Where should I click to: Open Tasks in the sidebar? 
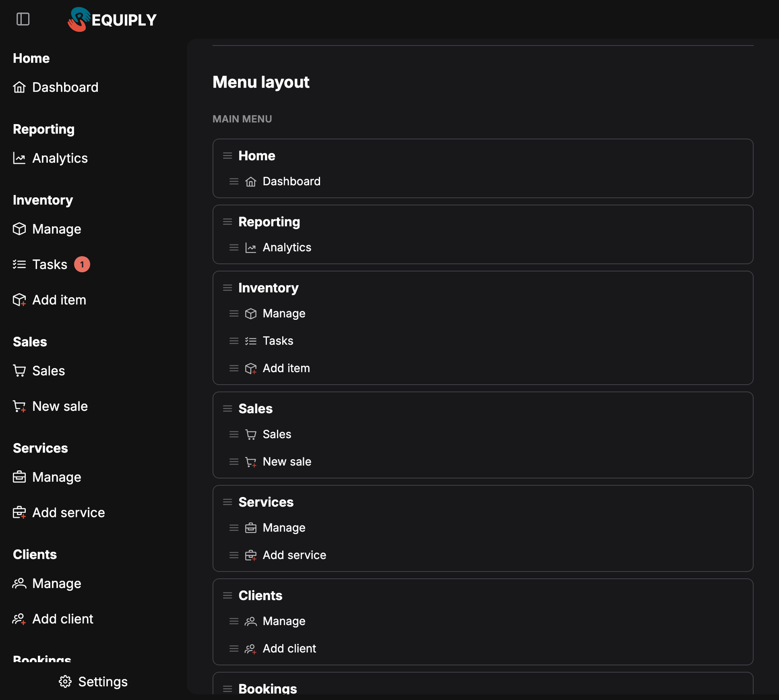(40, 264)
